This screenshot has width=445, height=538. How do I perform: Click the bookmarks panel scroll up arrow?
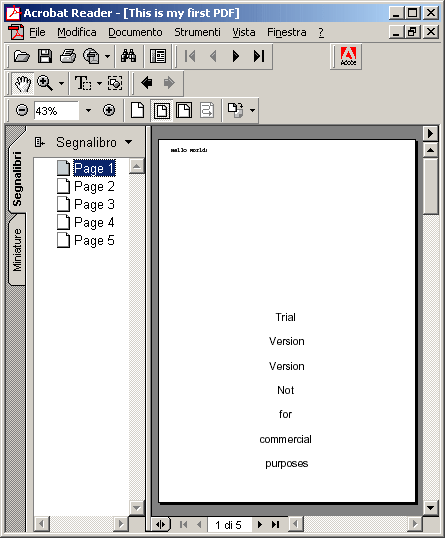point(137,166)
